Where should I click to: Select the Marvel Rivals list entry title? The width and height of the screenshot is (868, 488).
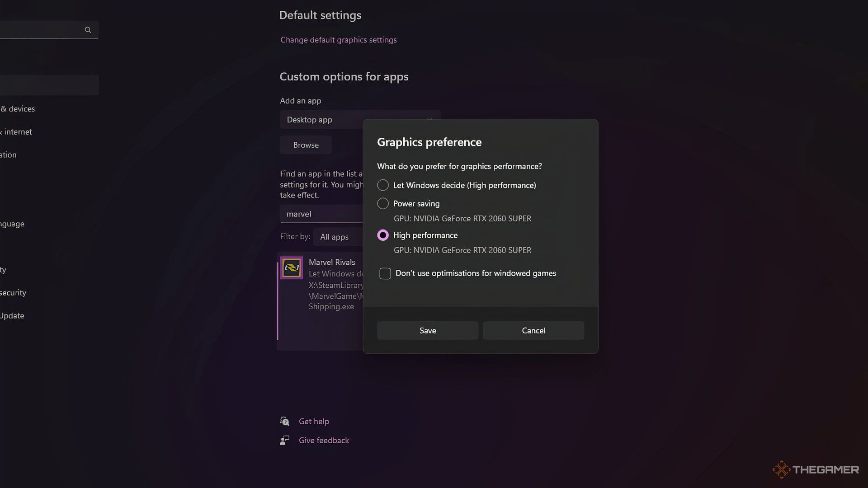click(332, 262)
